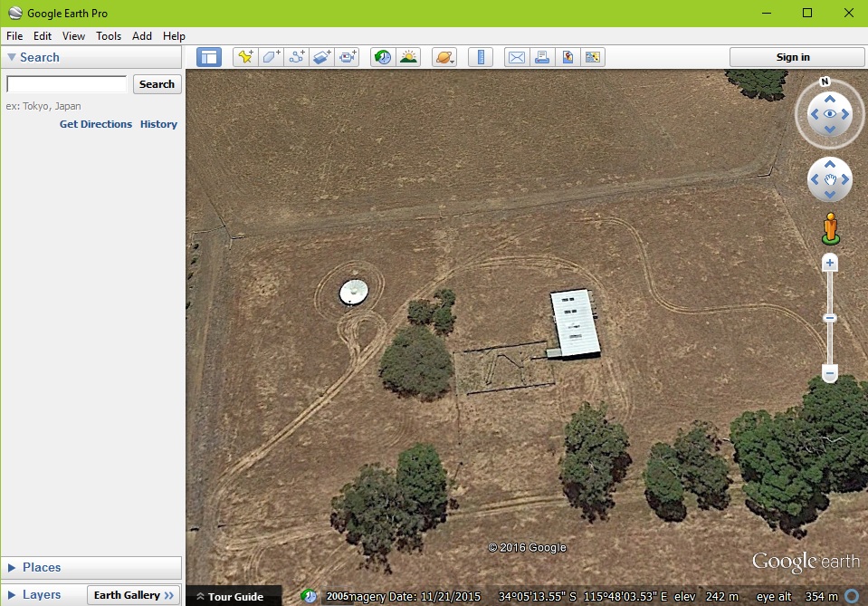This screenshot has width=868, height=606.
Task: Collapse the Search panel
Action: click(11, 57)
